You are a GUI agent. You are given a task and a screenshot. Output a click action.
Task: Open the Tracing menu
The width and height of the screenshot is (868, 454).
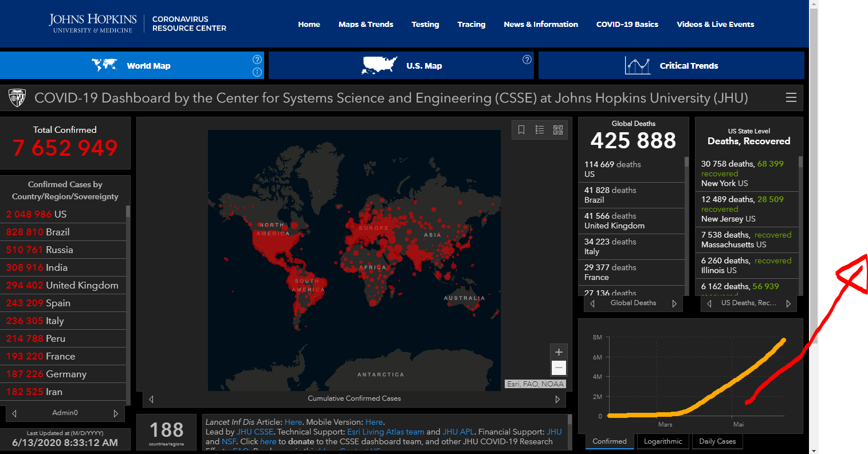[472, 24]
